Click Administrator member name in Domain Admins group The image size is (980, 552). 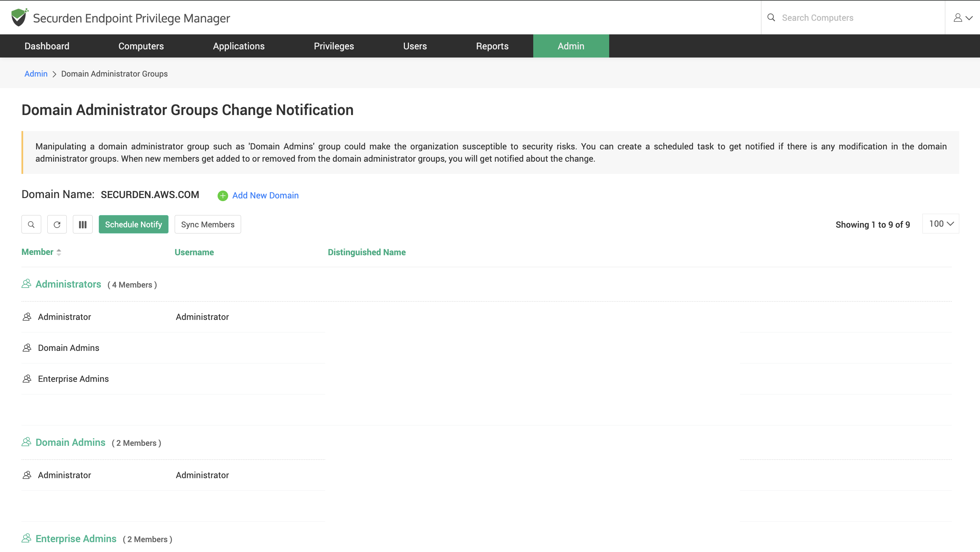[64, 475]
